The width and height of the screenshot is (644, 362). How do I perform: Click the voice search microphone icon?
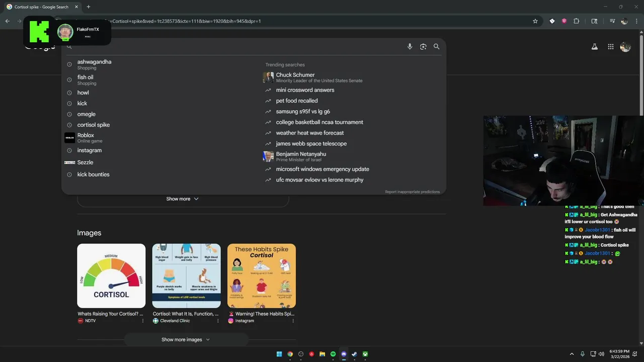pos(410,46)
